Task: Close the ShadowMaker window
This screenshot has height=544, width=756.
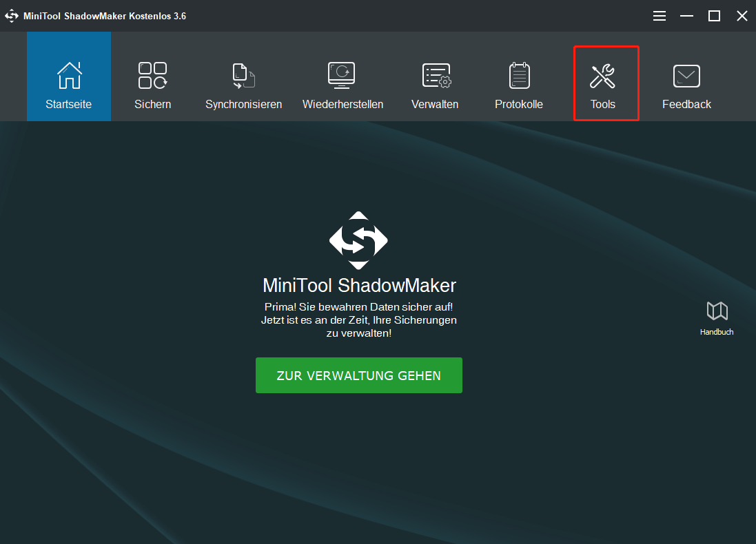Action: coord(742,16)
